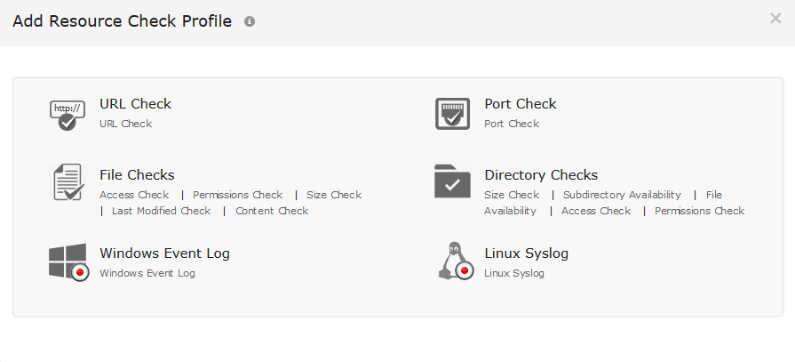The width and height of the screenshot is (795, 362).
Task: Select File Permissions Check link
Action: coord(237,195)
